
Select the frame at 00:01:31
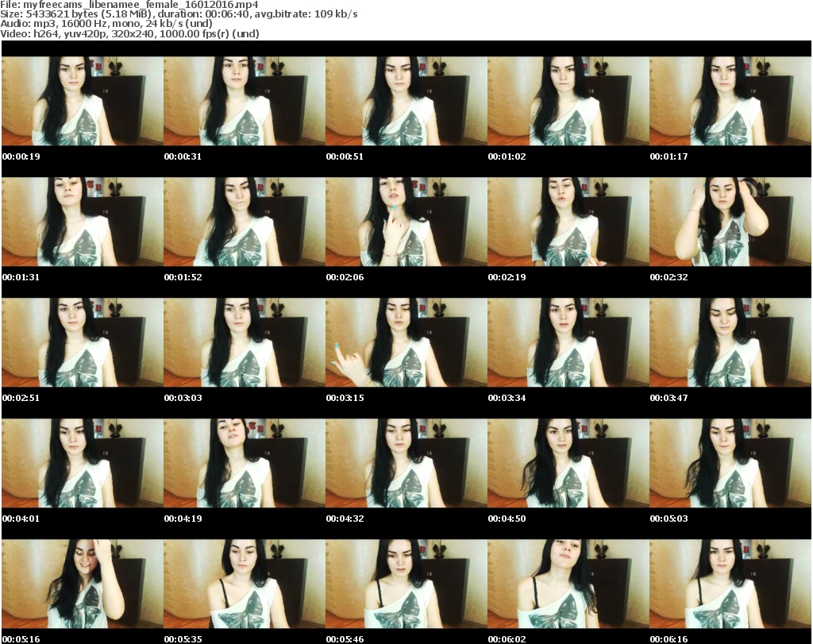pos(83,222)
